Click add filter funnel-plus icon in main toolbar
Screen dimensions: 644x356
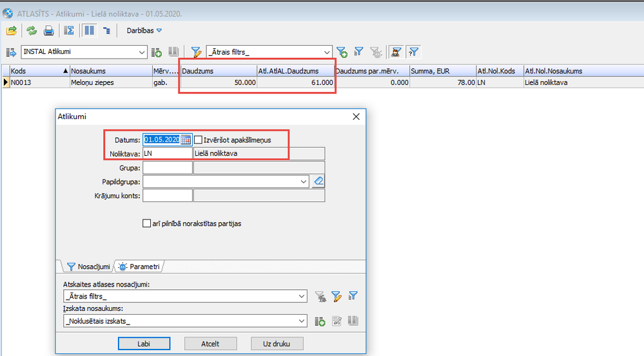(342, 52)
